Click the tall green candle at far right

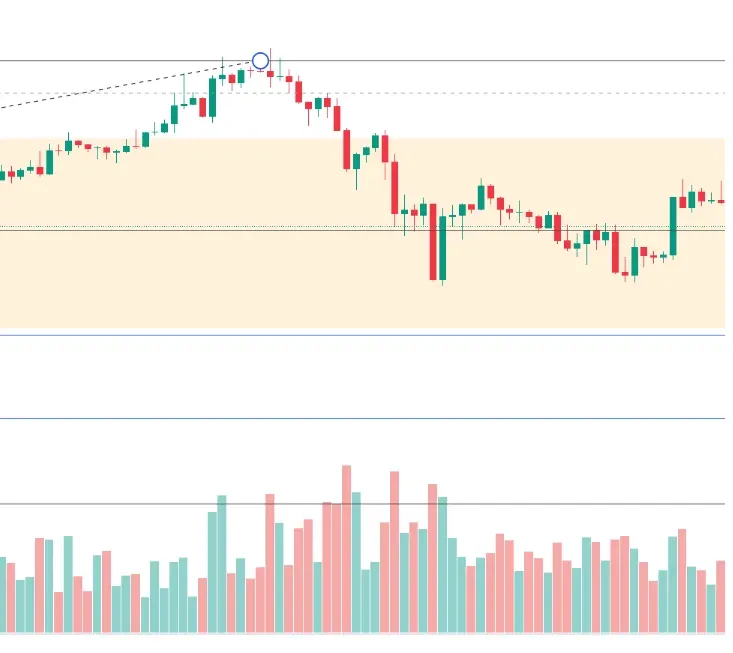tap(673, 227)
